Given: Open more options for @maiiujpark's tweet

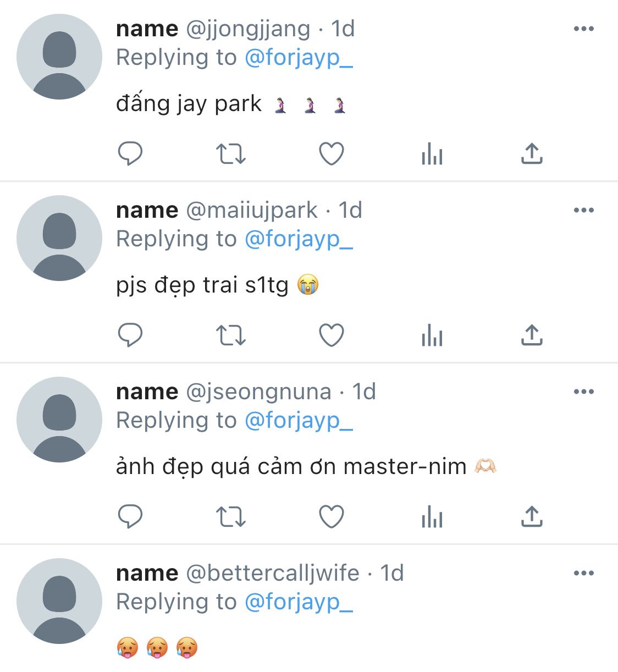Looking at the screenshot, I should coord(583,210).
